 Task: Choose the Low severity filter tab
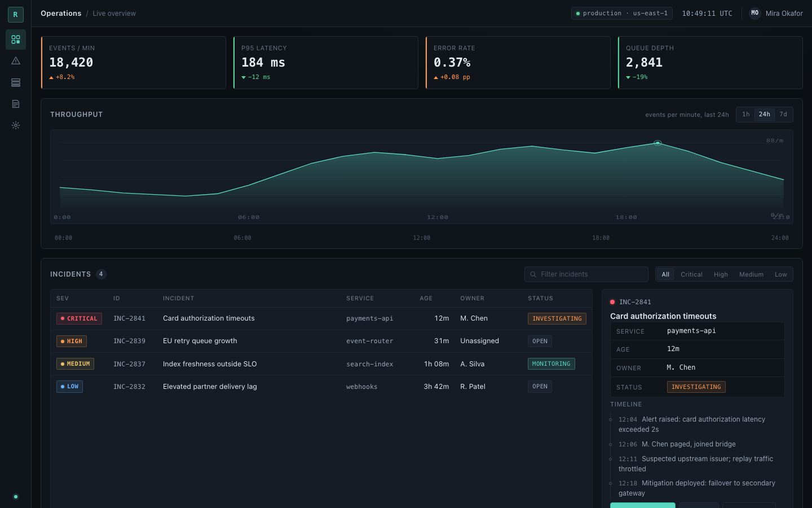781,274
